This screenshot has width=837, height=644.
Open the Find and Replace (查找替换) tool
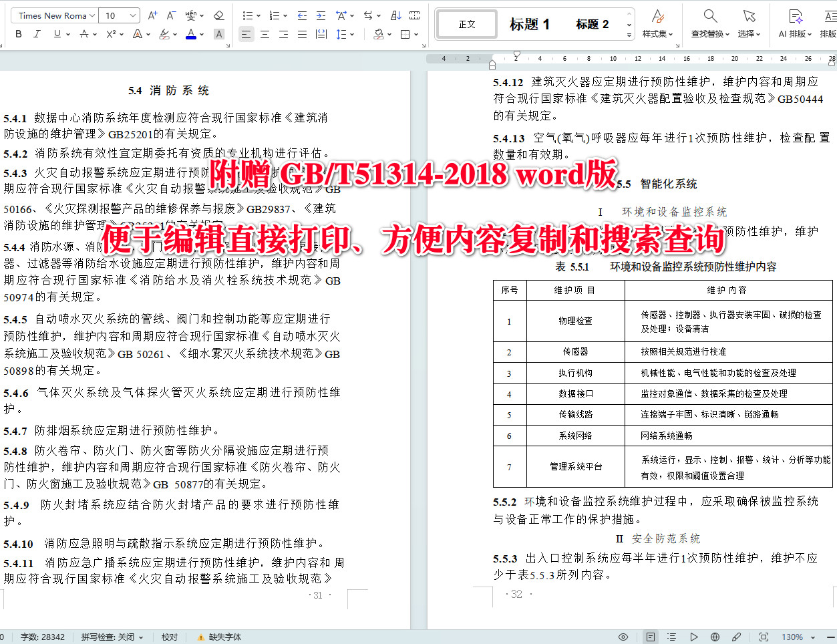coord(711,23)
